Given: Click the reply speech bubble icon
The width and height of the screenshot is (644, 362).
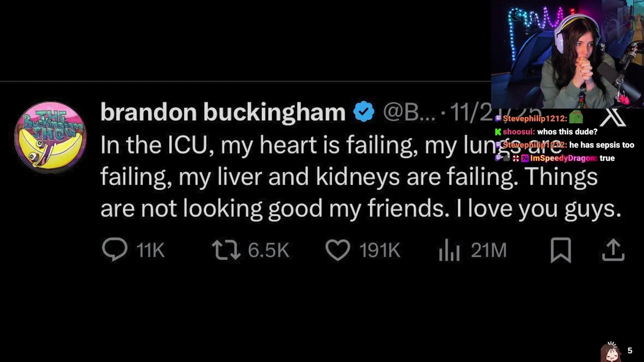Looking at the screenshot, I should point(115,249).
